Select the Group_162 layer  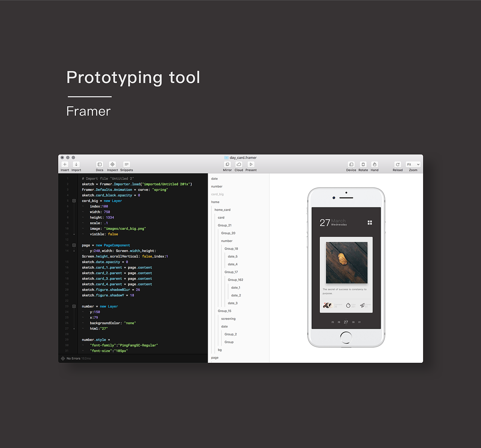[236, 280]
